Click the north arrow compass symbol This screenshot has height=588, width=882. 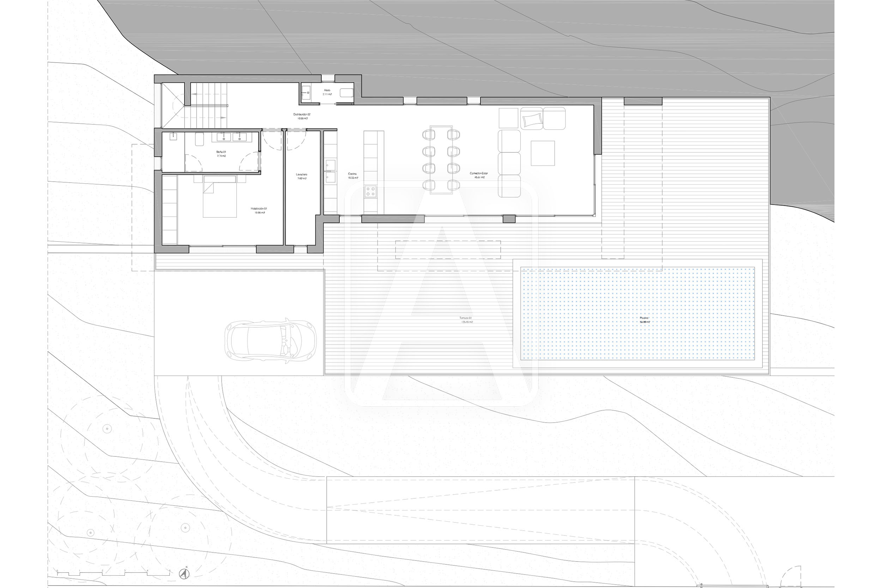click(184, 574)
